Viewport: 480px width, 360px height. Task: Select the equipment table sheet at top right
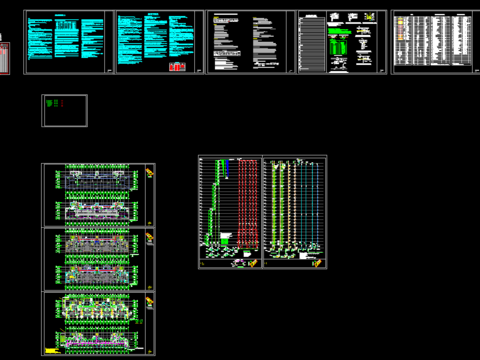click(x=436, y=42)
